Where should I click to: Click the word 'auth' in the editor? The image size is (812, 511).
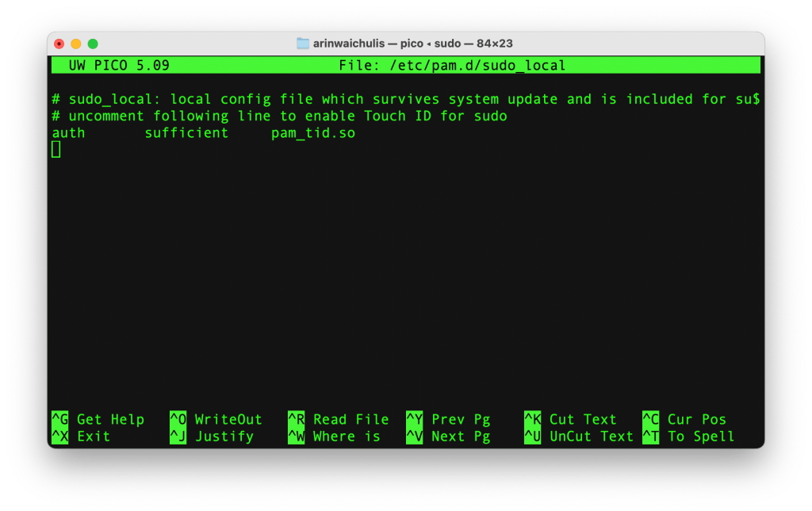[68, 133]
